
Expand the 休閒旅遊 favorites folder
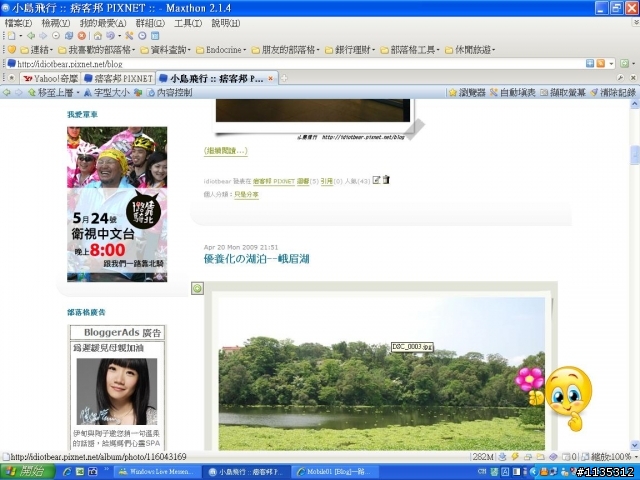point(470,50)
